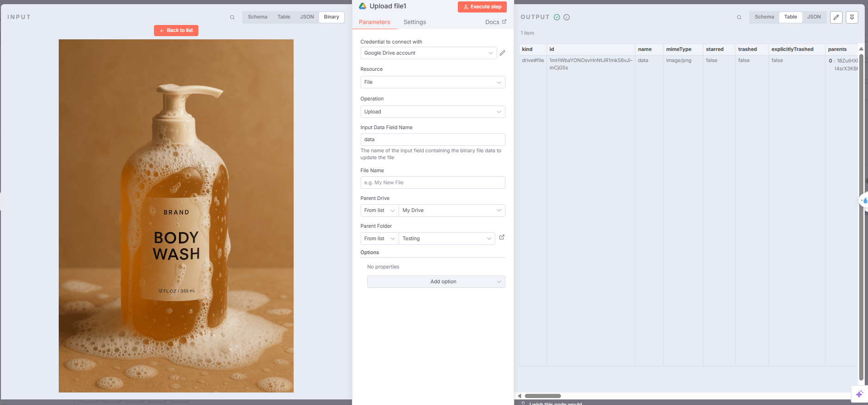Click the blue droplet side widget

[x=864, y=200]
